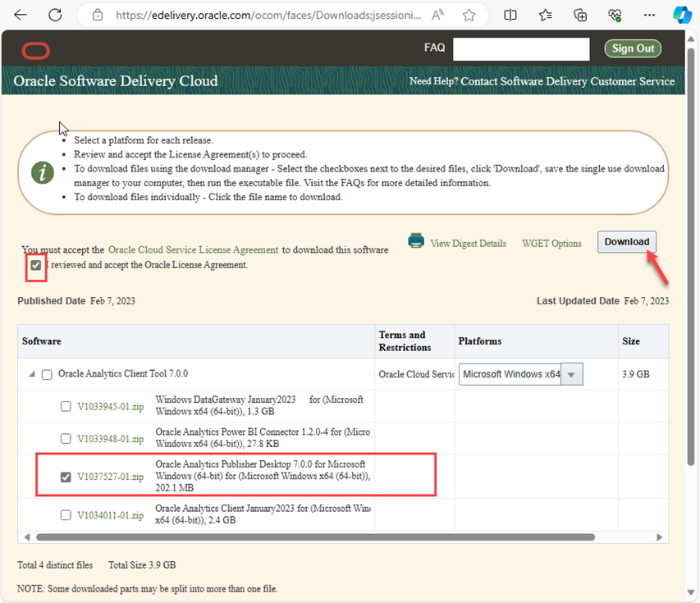Open Read Aloud icon in address bar
This screenshot has width=700, height=603.
coord(438,15)
